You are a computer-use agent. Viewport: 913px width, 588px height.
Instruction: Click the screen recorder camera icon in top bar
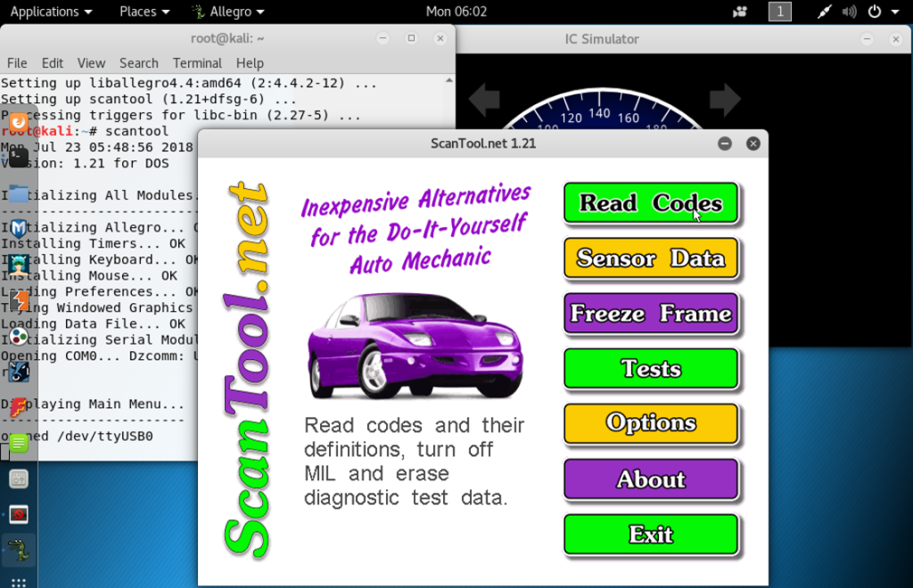tap(739, 12)
